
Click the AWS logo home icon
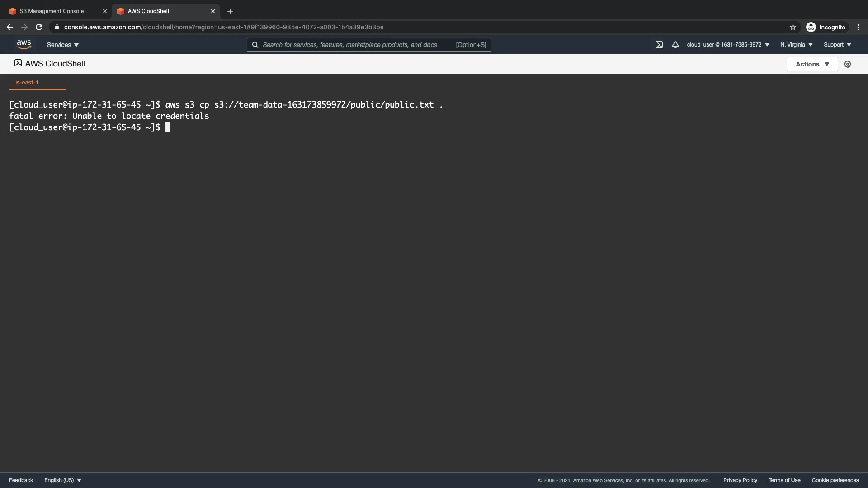pyautogui.click(x=24, y=44)
